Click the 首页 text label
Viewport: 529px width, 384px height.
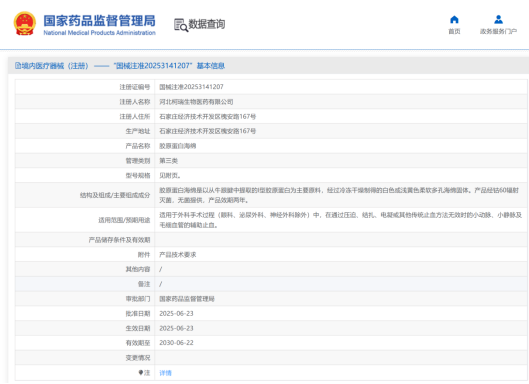click(x=454, y=31)
